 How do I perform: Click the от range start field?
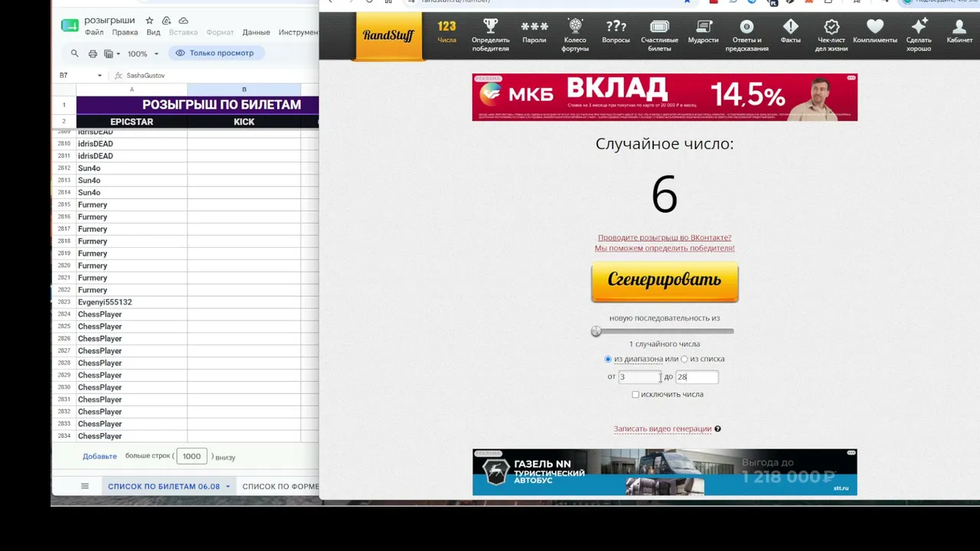[639, 377]
